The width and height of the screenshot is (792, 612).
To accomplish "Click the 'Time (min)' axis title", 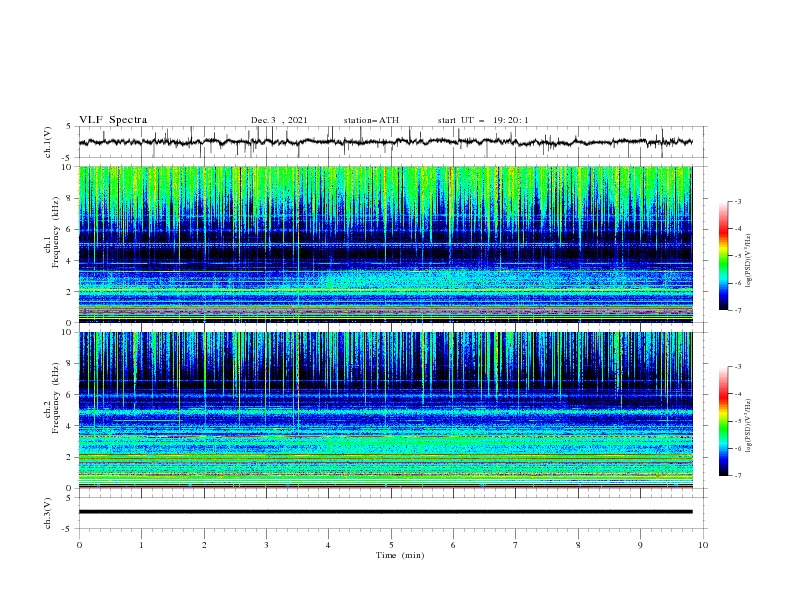I will 400,555.
